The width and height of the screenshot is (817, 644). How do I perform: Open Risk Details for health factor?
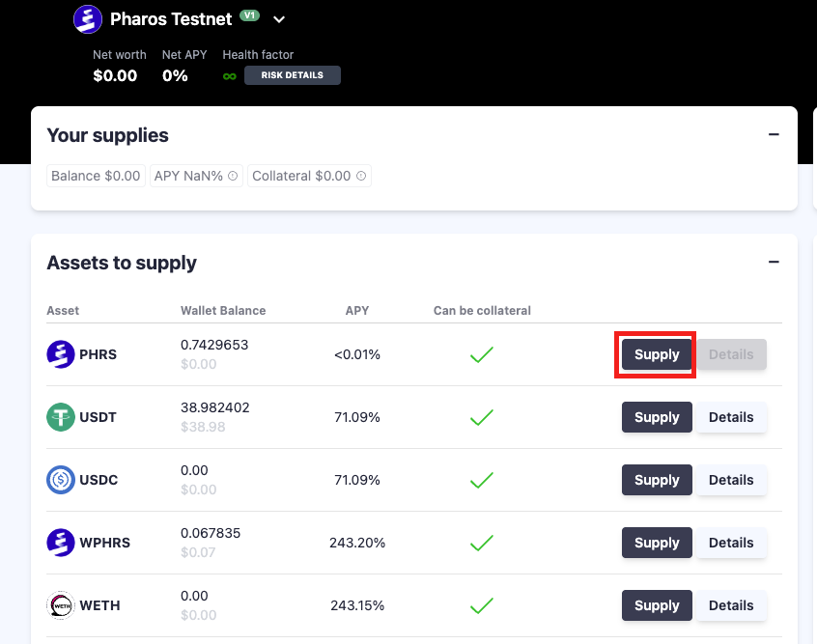pos(292,75)
